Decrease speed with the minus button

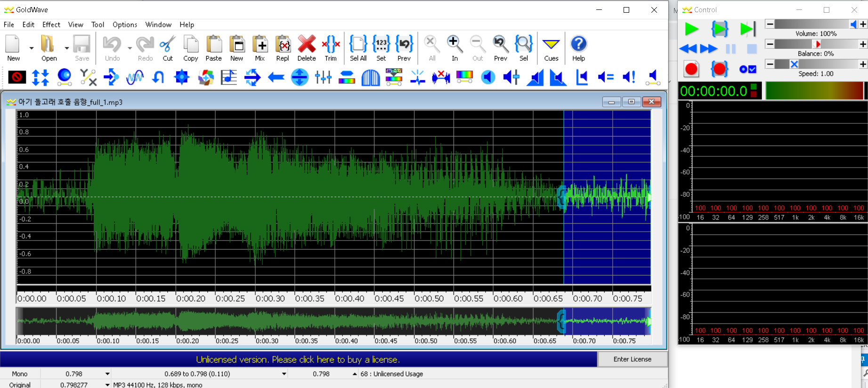[x=770, y=64]
